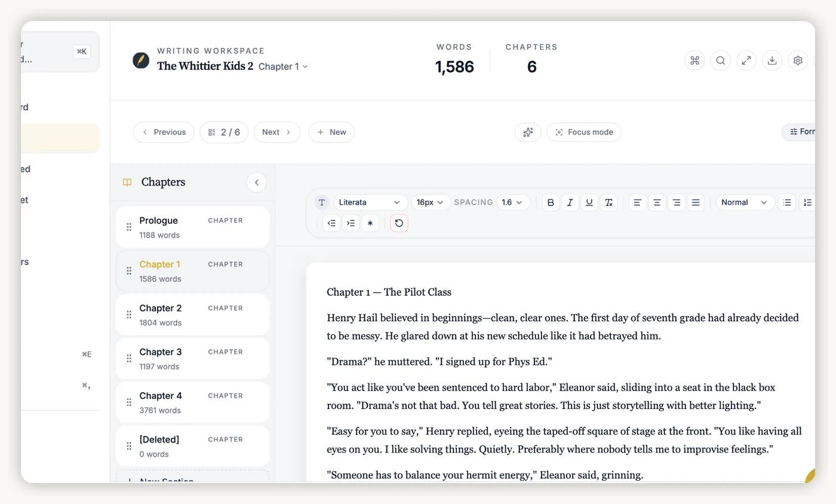Enter fullscreen using the expand arrows icon
The height and width of the screenshot is (504, 836).
click(746, 60)
